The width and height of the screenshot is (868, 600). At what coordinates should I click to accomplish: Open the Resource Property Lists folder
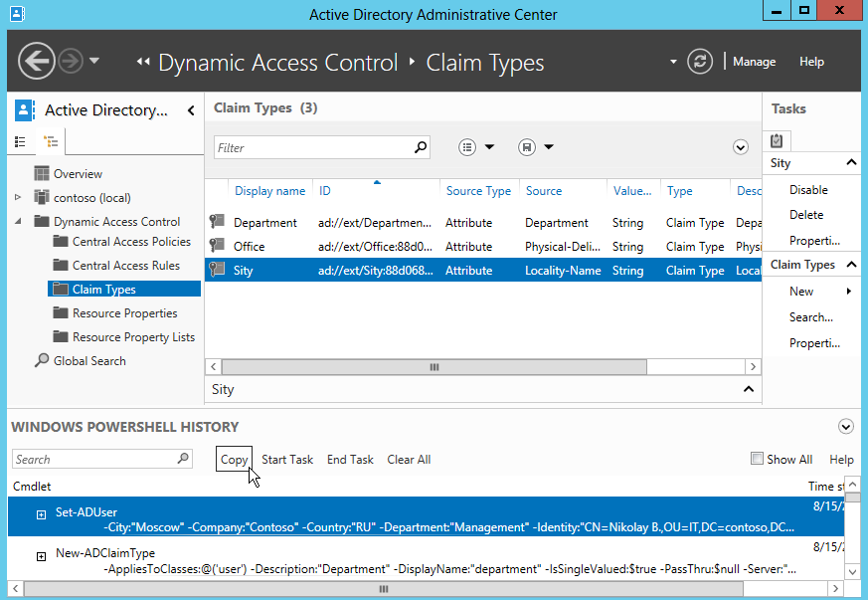[133, 337]
